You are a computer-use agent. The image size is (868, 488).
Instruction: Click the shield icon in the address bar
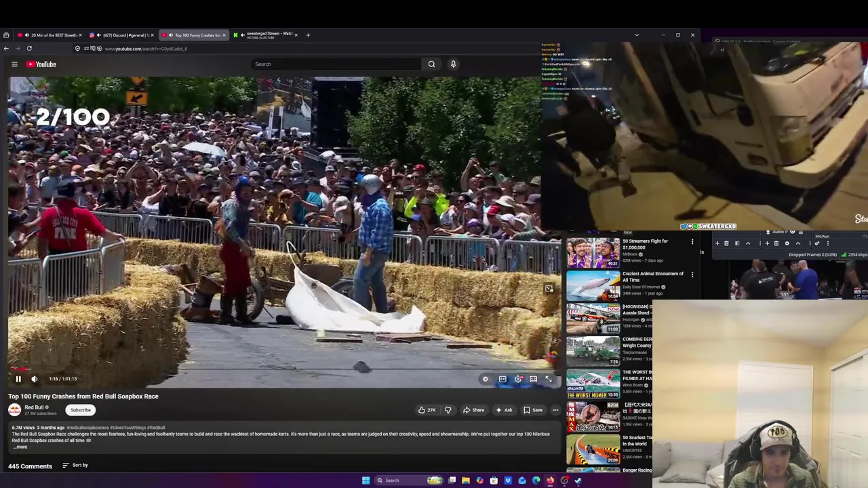(x=77, y=49)
